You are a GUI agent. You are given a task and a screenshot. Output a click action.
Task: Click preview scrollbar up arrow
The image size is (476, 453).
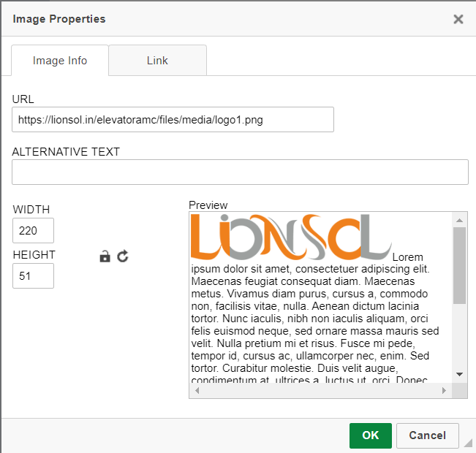pyautogui.click(x=459, y=220)
